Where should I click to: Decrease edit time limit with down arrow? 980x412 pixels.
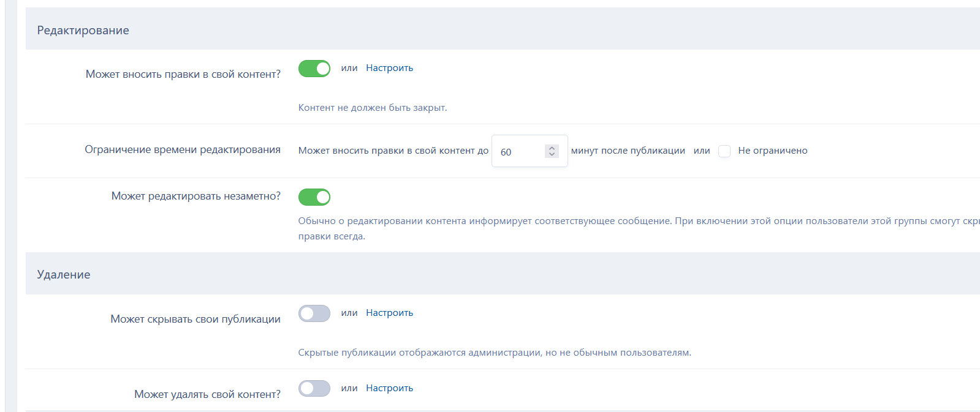pyautogui.click(x=552, y=154)
